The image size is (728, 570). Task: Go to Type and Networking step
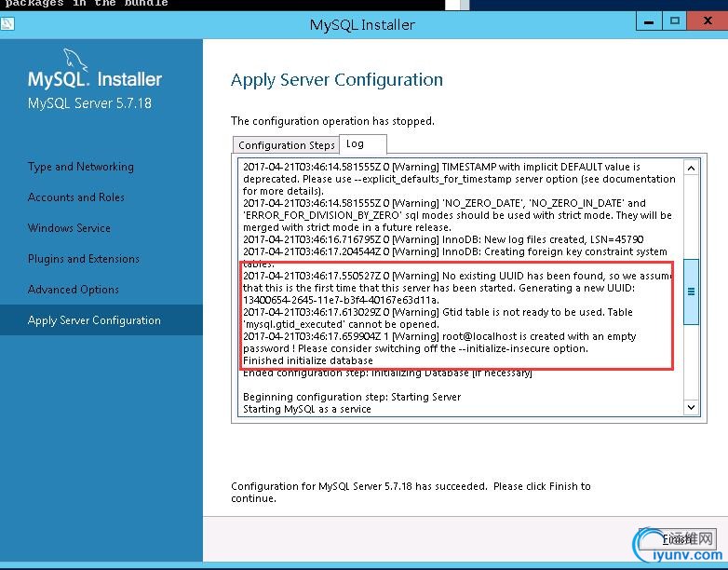click(x=81, y=167)
